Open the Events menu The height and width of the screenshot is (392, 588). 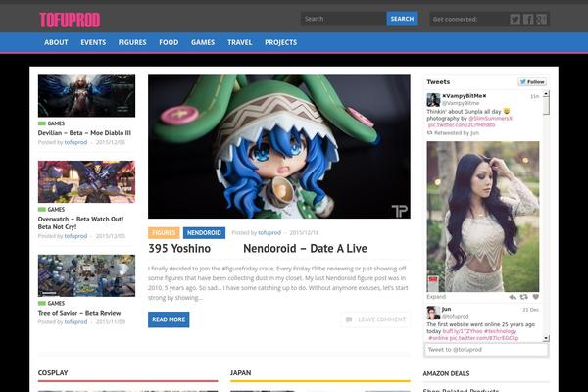[93, 42]
